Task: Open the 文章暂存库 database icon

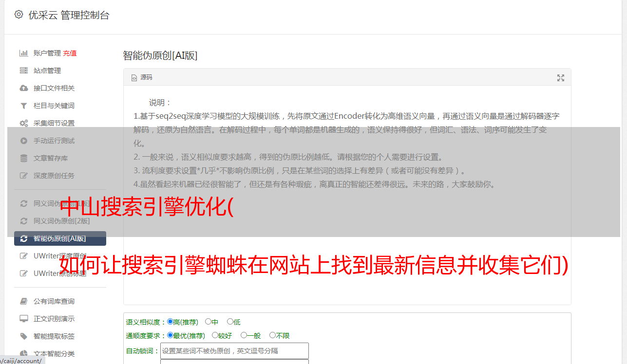Action: coord(23,158)
